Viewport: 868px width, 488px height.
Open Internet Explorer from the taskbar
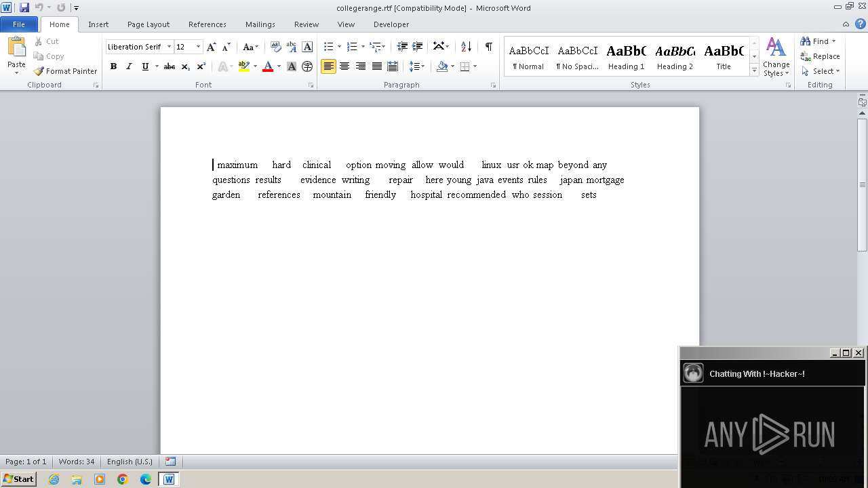pyautogui.click(x=54, y=479)
